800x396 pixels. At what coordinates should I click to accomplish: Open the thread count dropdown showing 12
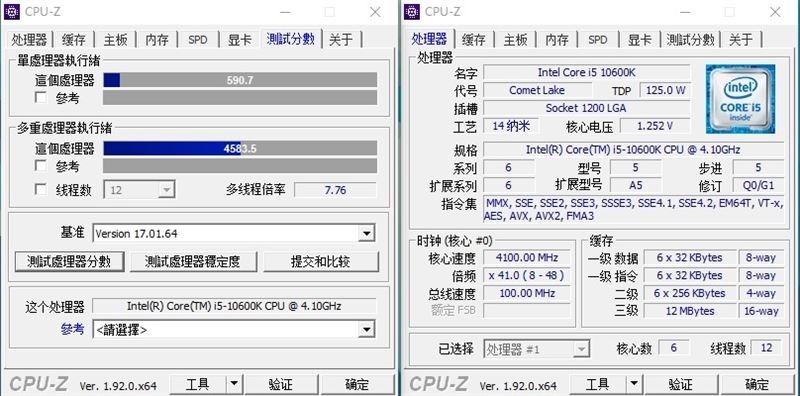pyautogui.click(x=140, y=190)
